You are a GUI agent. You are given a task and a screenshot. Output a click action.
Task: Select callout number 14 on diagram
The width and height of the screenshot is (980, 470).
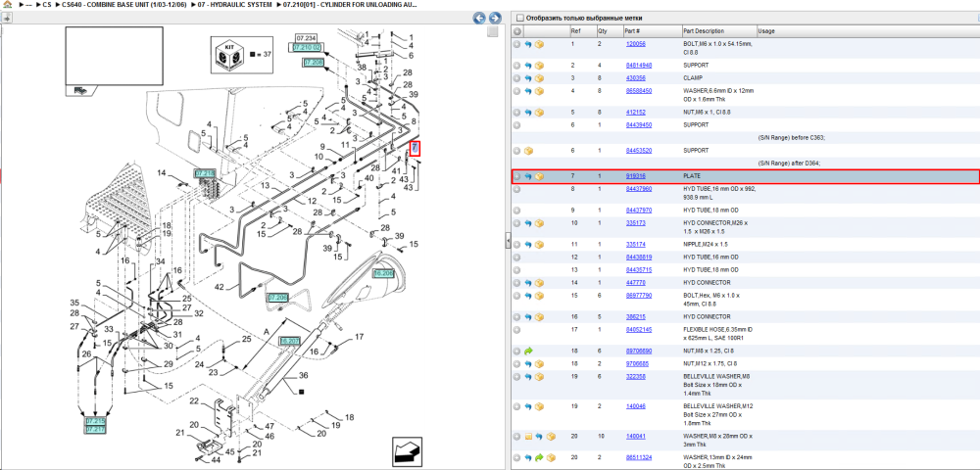tap(162, 173)
